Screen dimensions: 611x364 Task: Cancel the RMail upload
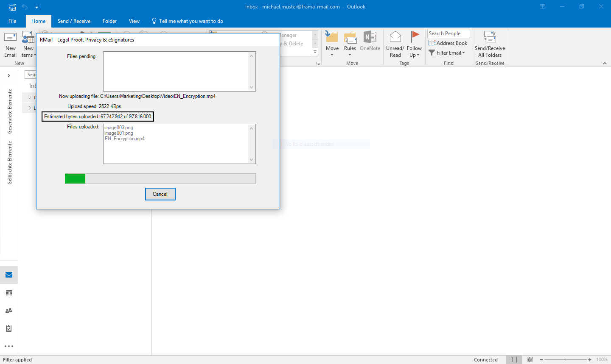pos(160,194)
